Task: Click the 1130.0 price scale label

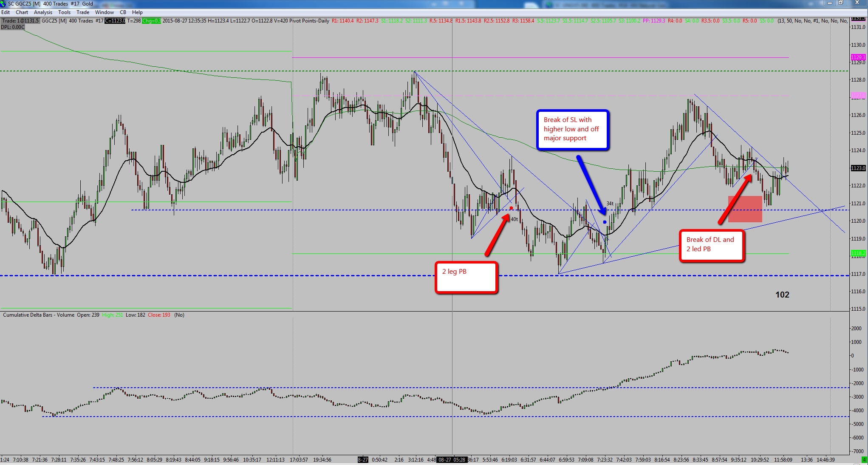Action: 858,45
